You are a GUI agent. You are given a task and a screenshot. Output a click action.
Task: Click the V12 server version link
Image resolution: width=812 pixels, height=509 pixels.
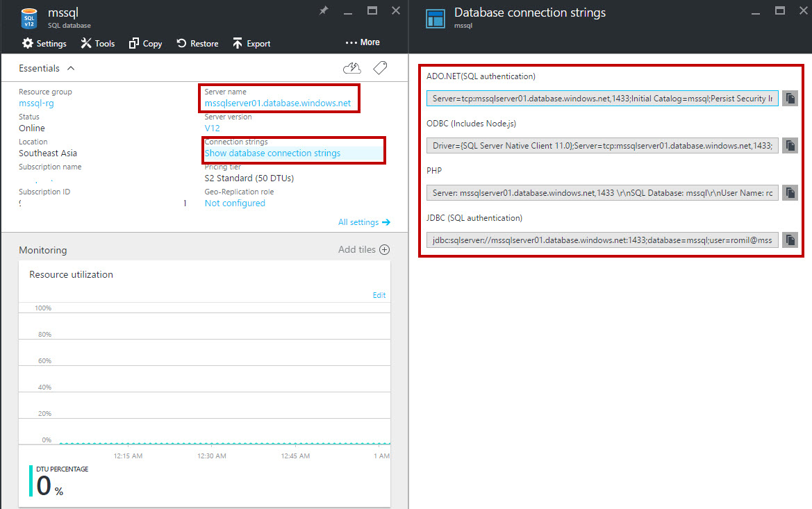click(213, 128)
